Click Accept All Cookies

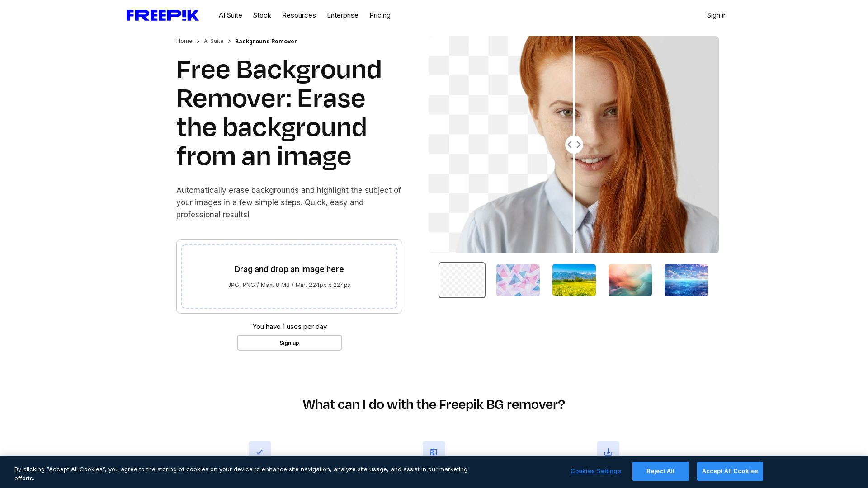click(730, 471)
